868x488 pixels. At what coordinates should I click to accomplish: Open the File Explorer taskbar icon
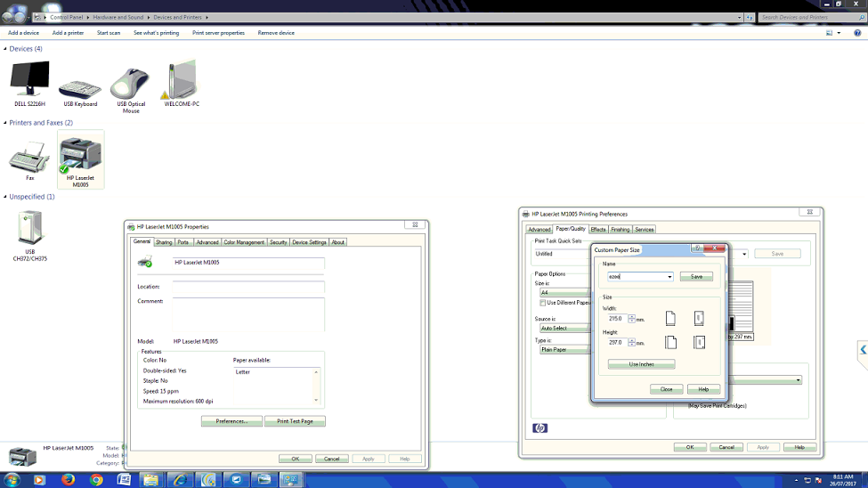(x=151, y=480)
